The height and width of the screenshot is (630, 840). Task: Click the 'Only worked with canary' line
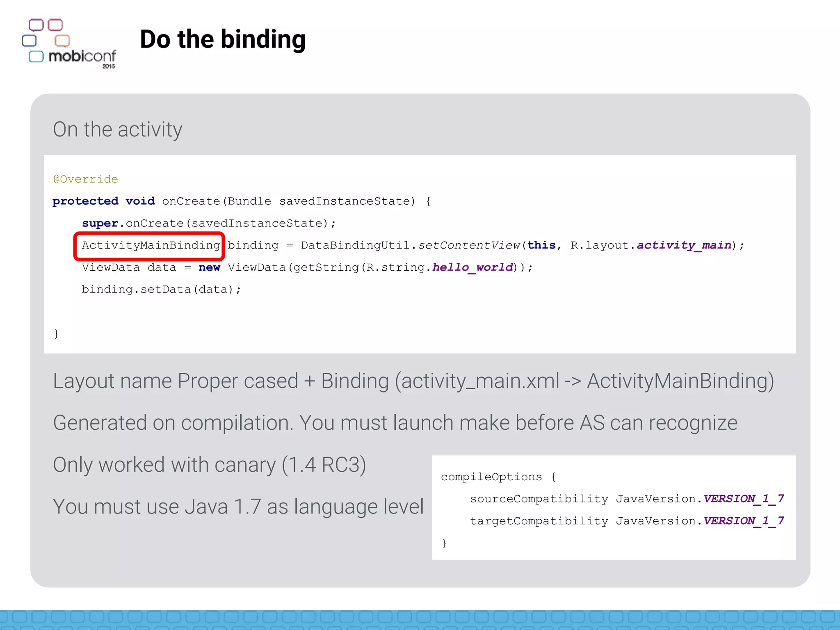[209, 465]
